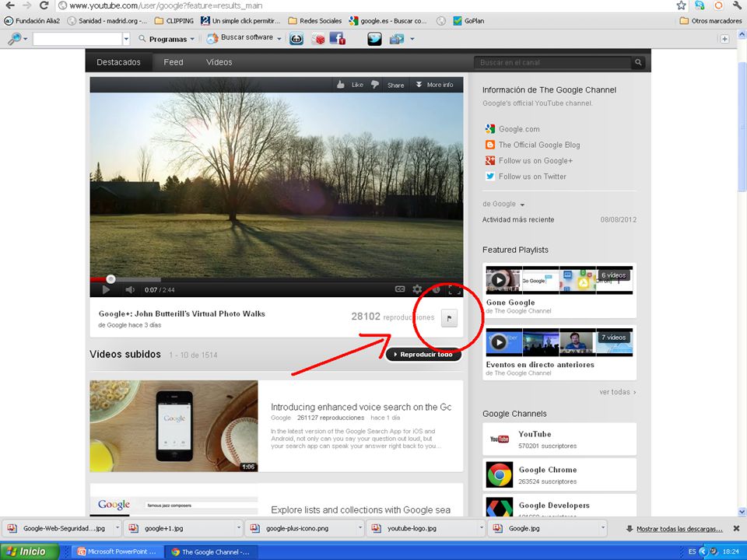Screen dimensions: 747x560
Task: Click the plus icon on the toolbar
Action: (x=724, y=39)
